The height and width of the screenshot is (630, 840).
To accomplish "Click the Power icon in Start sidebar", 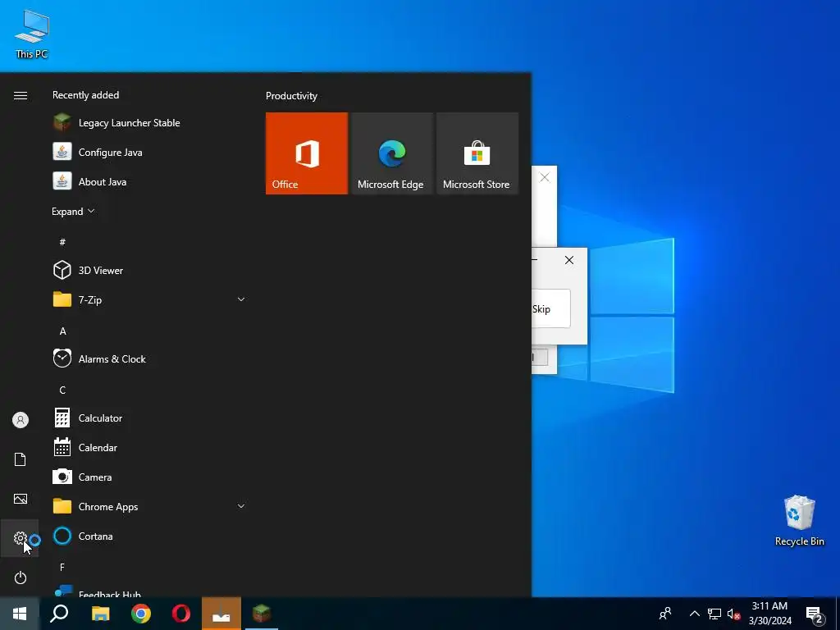I will coord(20,577).
